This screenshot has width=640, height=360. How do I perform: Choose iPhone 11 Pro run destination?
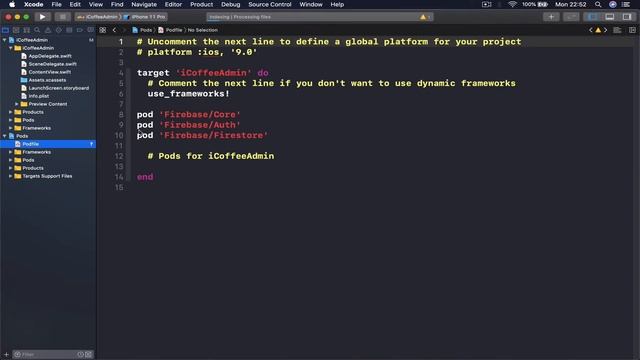(x=145, y=17)
